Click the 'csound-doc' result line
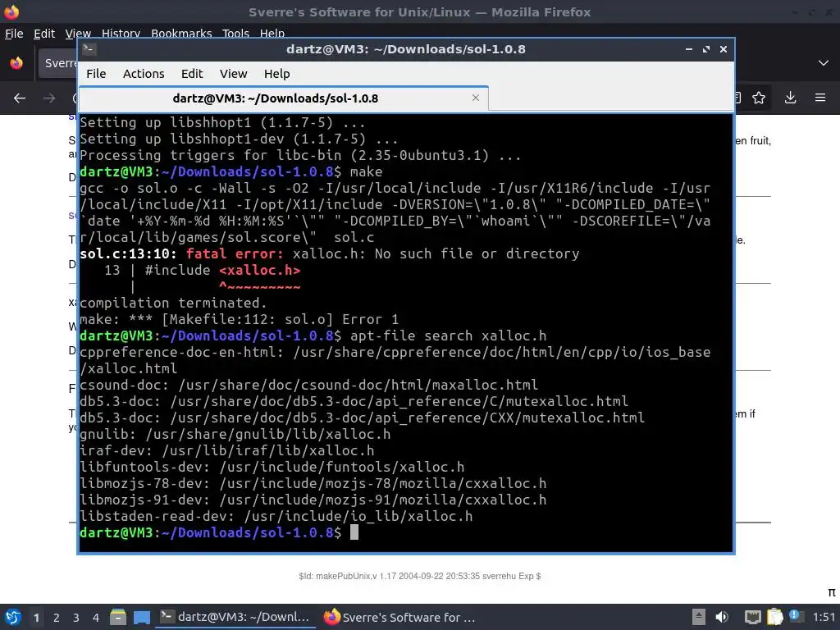This screenshot has height=630, width=840. coord(309,385)
